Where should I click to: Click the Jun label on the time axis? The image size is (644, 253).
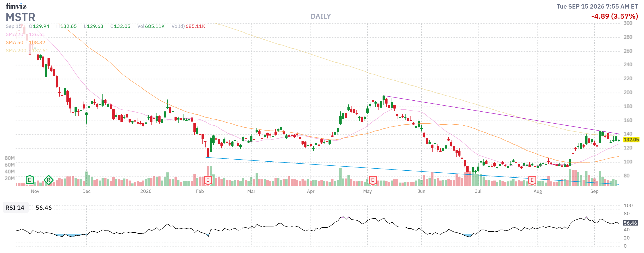click(422, 191)
